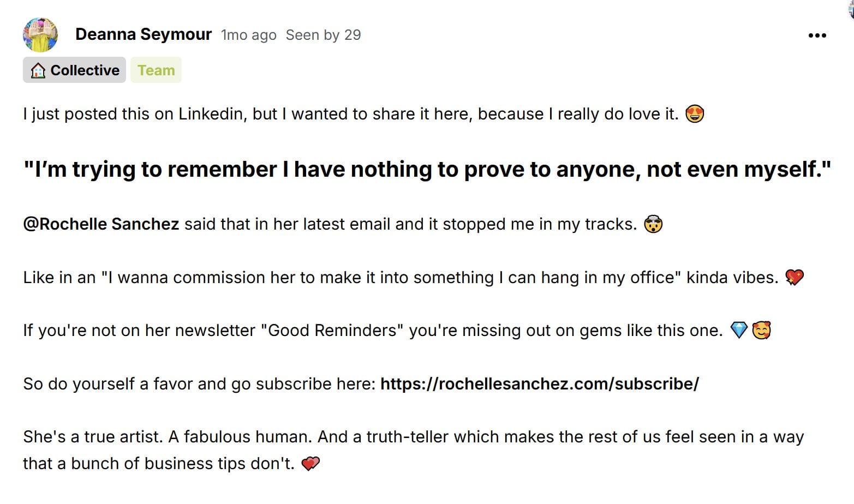Open the three-dot post options menu
Viewport: 854px width, 504px height.
(x=817, y=34)
